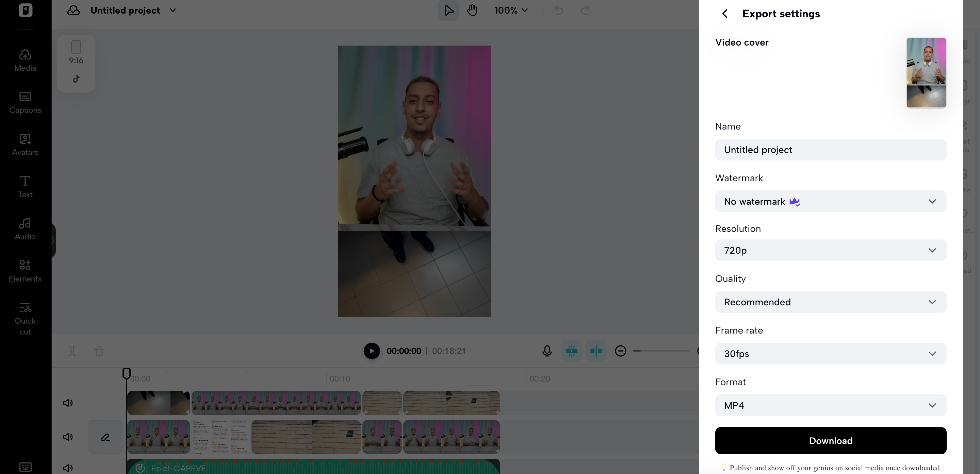Open the Media panel in the sidebar
980x474 pixels.
click(25, 60)
